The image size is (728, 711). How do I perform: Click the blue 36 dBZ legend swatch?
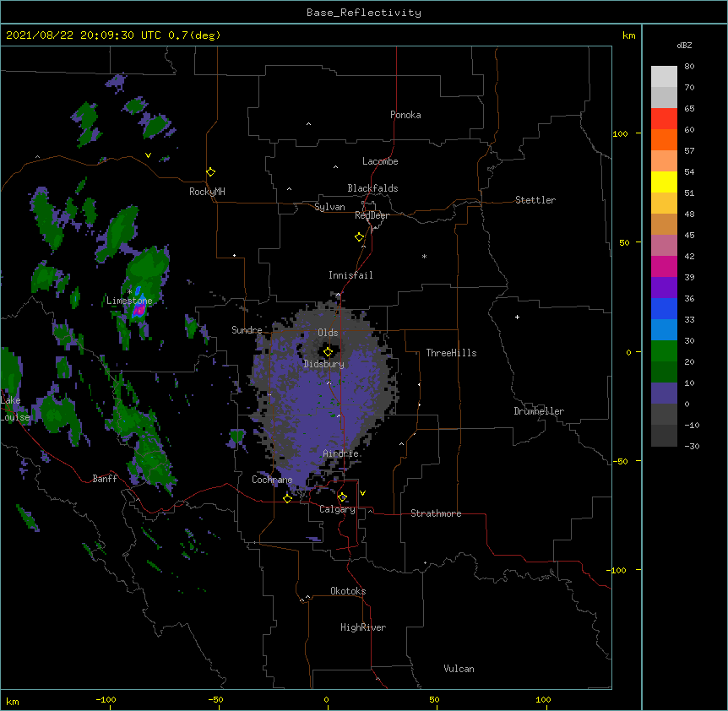coord(664,308)
